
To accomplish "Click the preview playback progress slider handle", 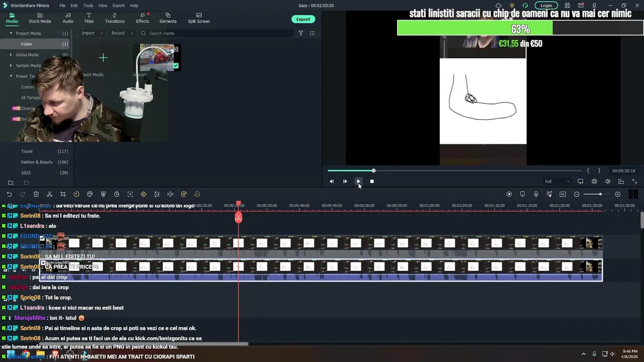I will [x=373, y=171].
